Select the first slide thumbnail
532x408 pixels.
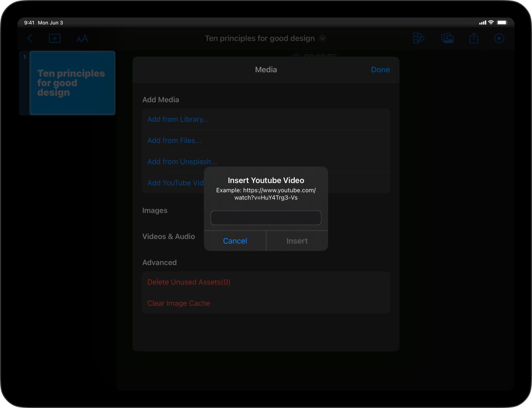pyautogui.click(x=72, y=83)
